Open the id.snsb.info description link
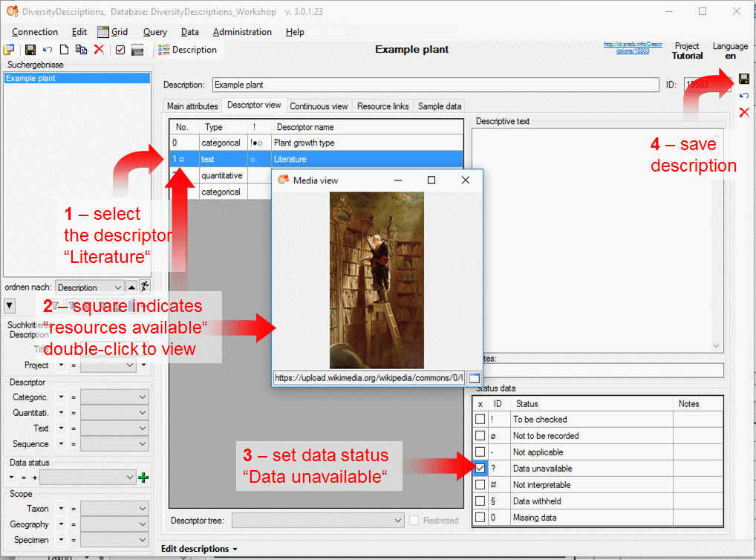 [x=633, y=48]
